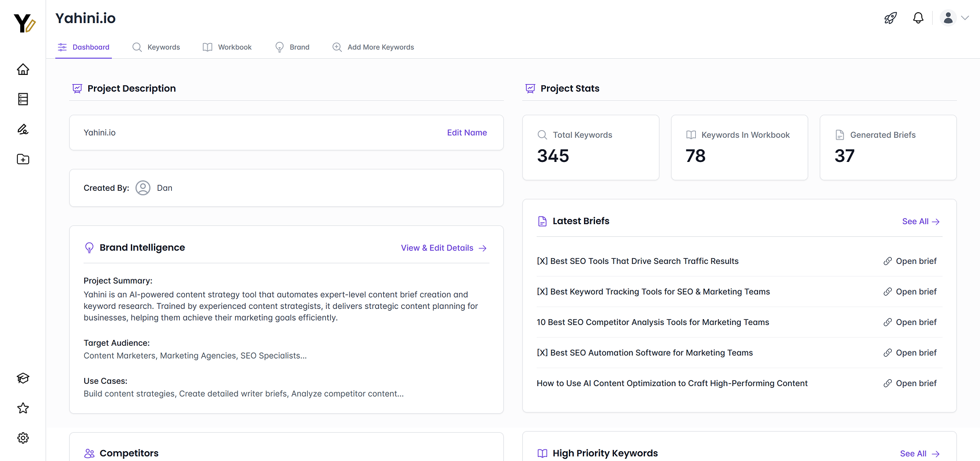Open the graduation cap learning icon

point(23,378)
